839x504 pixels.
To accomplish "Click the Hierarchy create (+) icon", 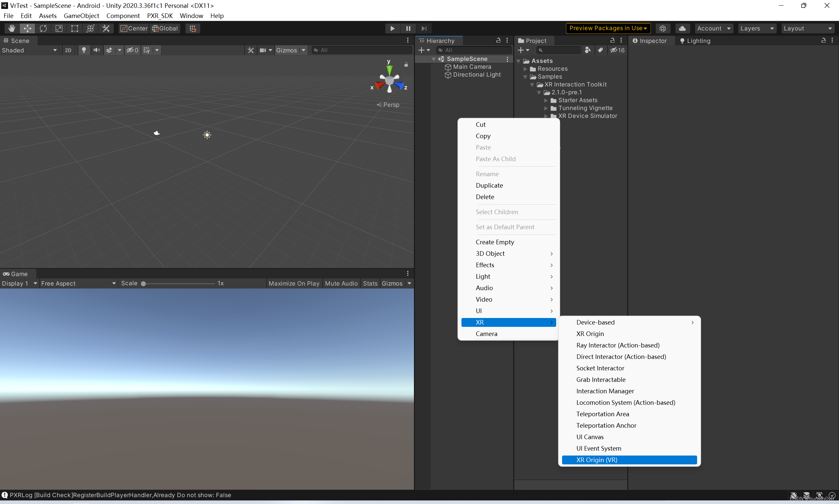I will [422, 50].
